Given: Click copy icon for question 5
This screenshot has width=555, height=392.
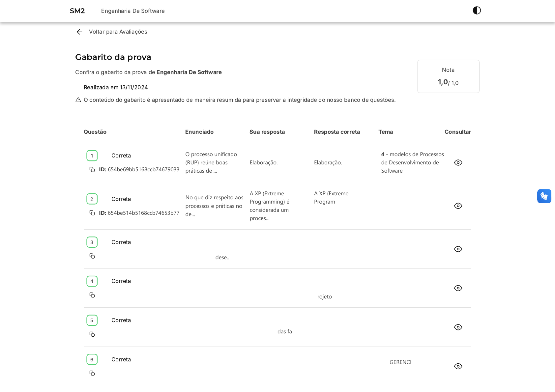Looking at the screenshot, I should pos(92,334).
